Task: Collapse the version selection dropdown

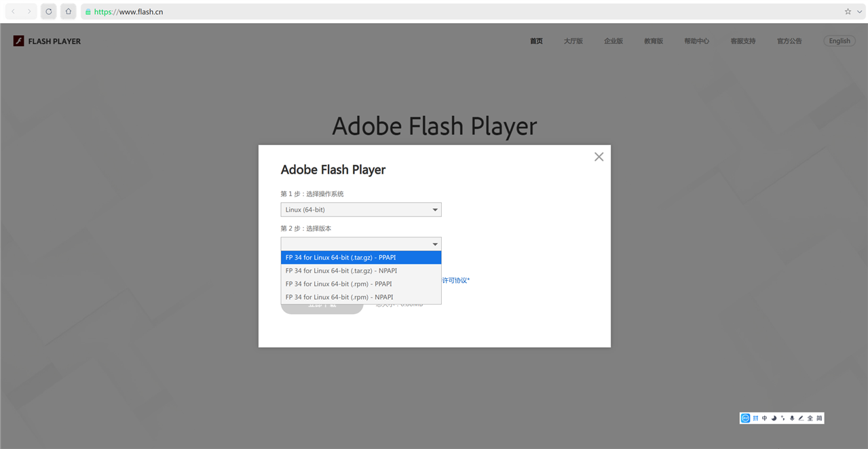Action: [x=361, y=244]
